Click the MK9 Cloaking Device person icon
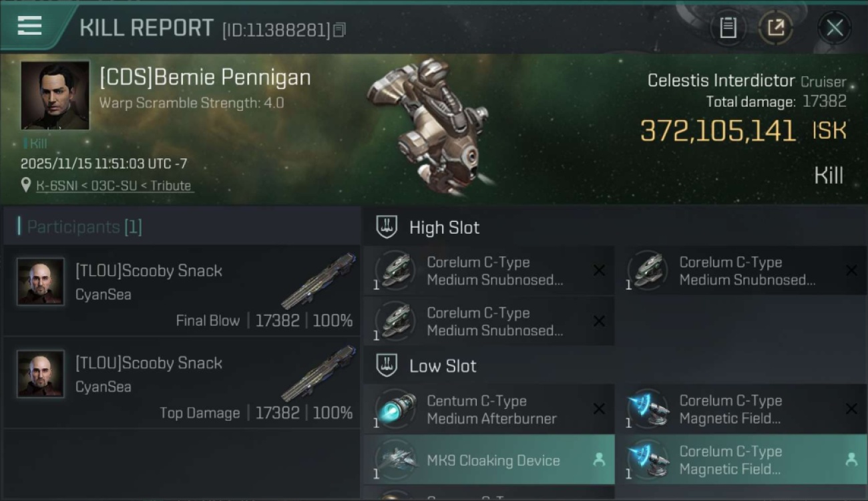This screenshot has width=868, height=501. coord(599,460)
